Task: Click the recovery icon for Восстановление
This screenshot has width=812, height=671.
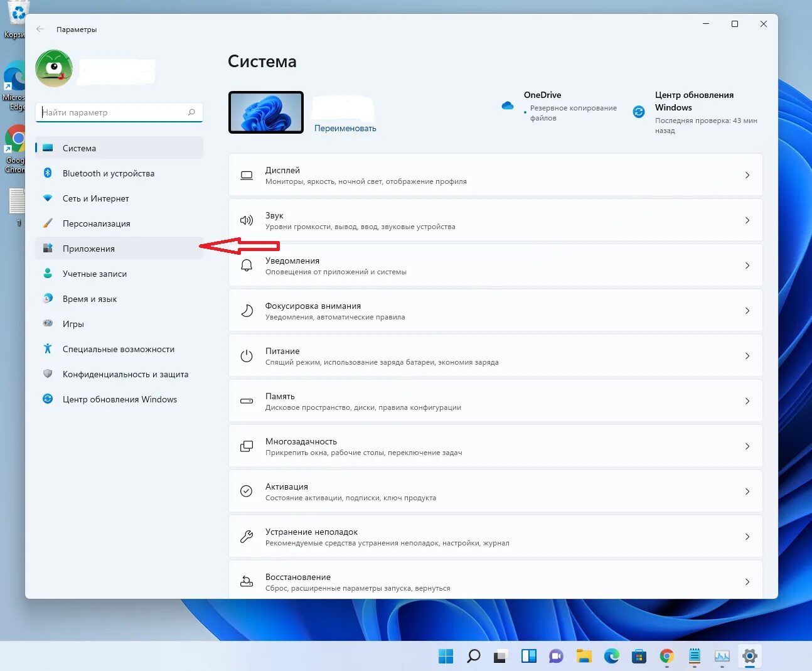Action: pyautogui.click(x=247, y=582)
